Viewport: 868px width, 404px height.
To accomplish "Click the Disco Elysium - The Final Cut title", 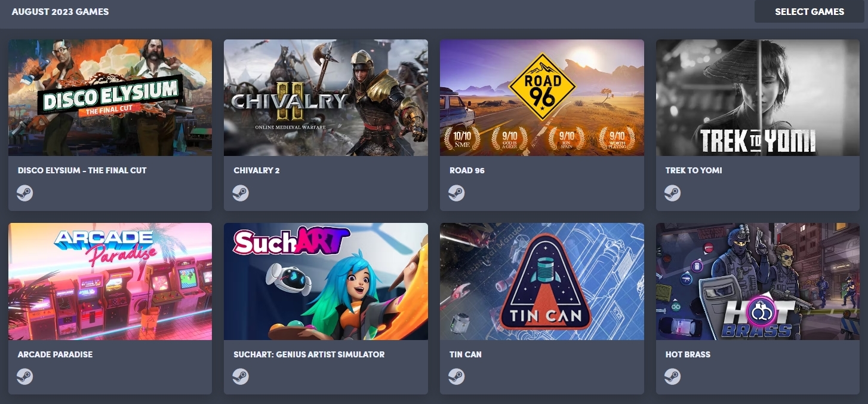I will [82, 170].
